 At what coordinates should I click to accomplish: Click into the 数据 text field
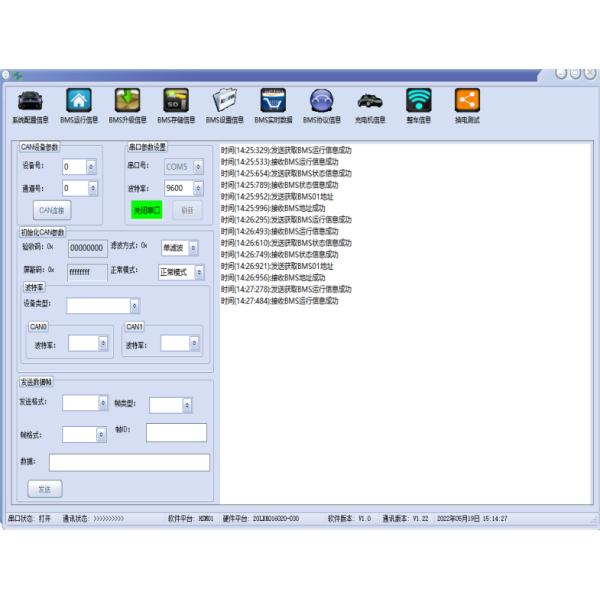click(x=129, y=462)
